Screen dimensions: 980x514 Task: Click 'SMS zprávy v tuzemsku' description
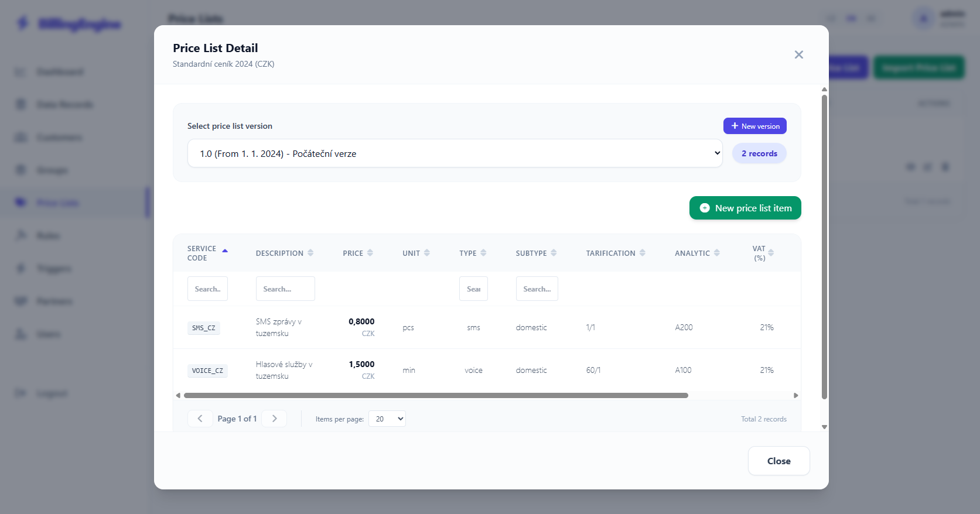(279, 327)
